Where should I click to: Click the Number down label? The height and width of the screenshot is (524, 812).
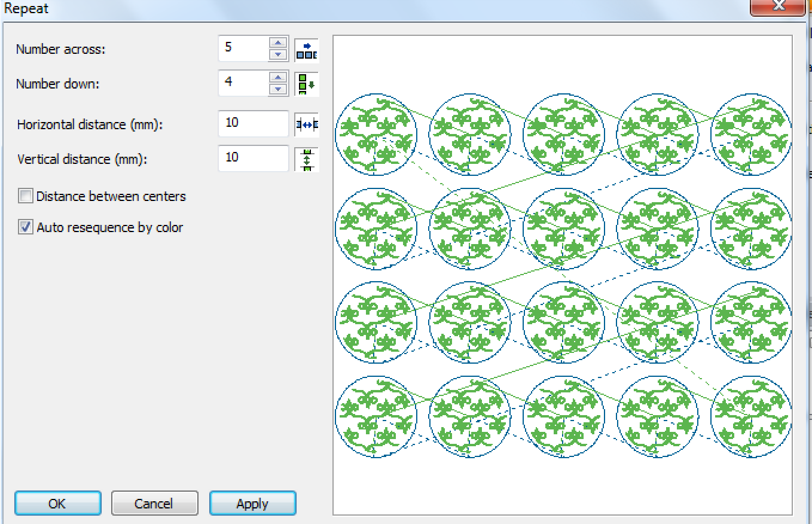point(57,84)
